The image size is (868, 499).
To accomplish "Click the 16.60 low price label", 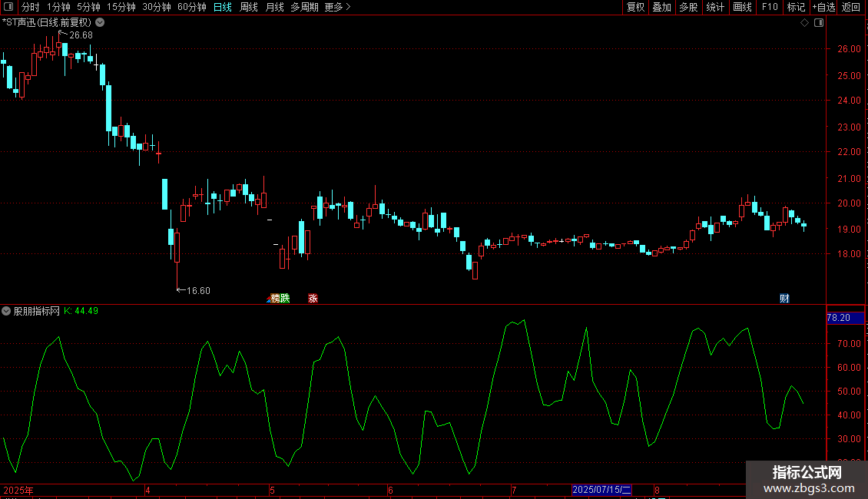I will click(x=198, y=291).
